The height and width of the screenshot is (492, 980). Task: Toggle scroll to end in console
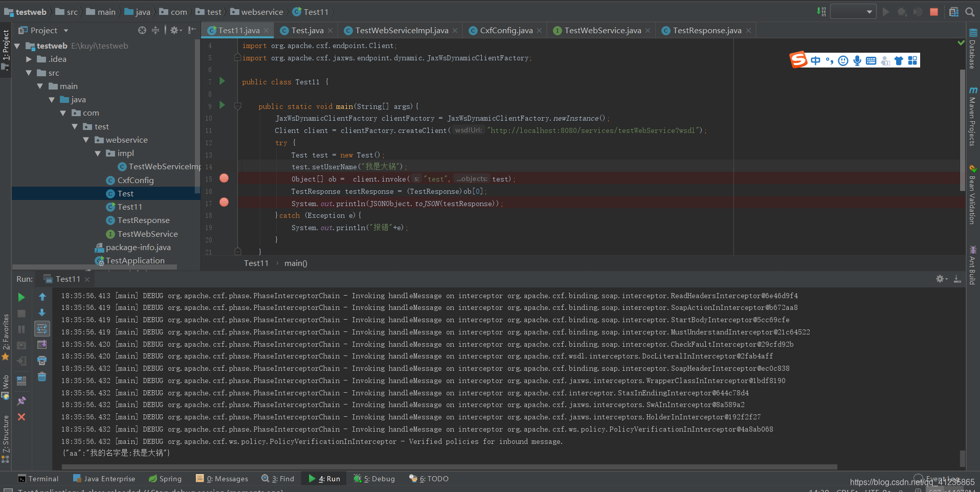tap(42, 345)
